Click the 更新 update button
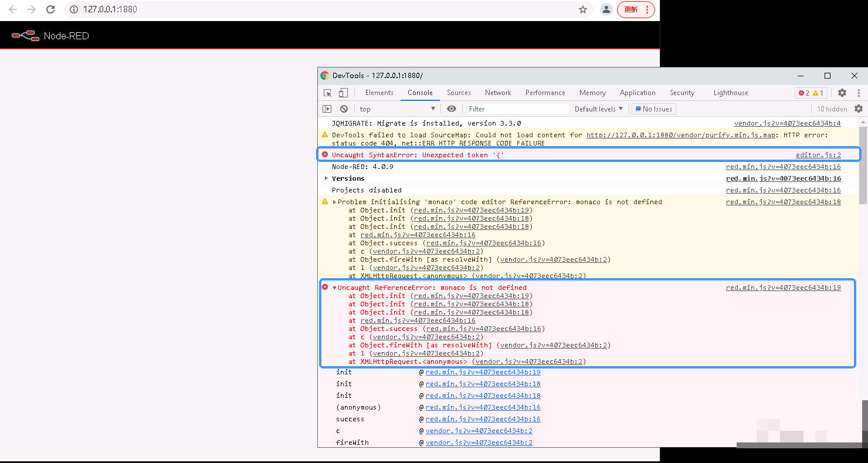The image size is (868, 463). click(x=636, y=9)
